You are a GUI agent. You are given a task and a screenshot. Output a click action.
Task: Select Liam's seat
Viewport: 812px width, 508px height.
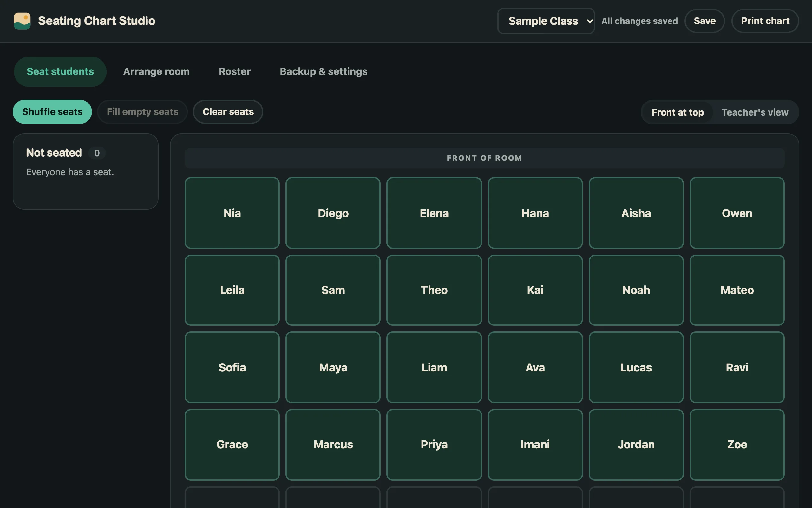(434, 367)
